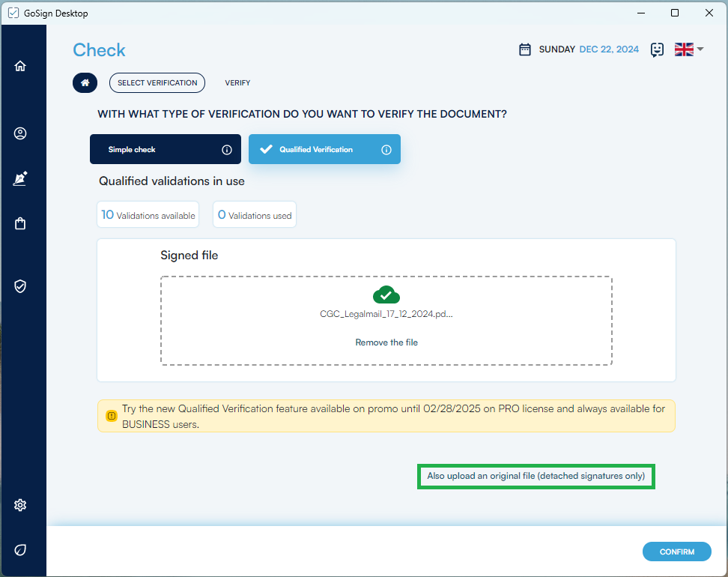
Task: Click Also upload an original file link
Action: tap(536, 476)
